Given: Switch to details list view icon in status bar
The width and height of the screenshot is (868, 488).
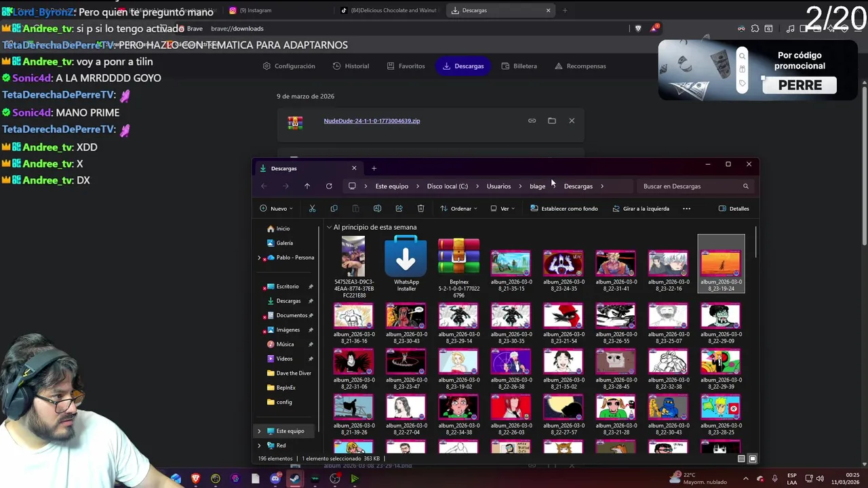Looking at the screenshot, I should pyautogui.click(x=741, y=459).
